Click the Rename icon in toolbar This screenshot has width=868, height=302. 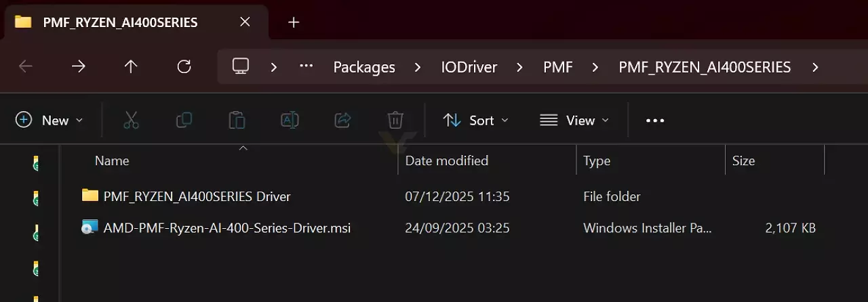290,121
